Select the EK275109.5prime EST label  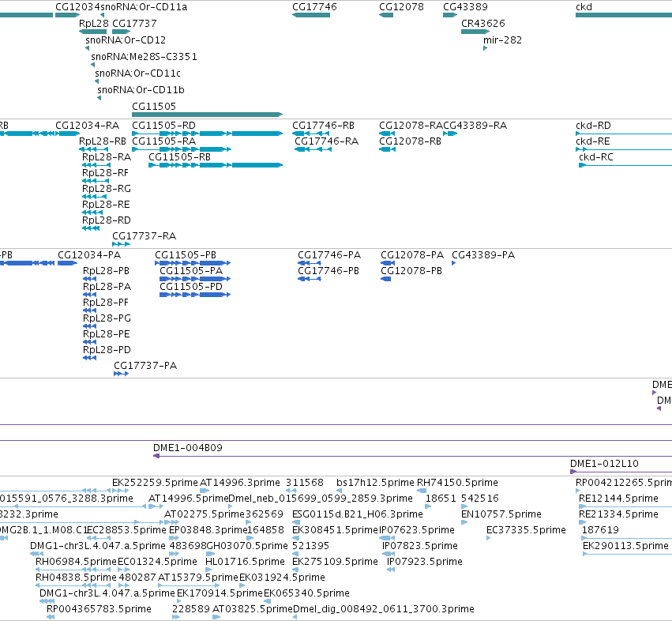[335, 562]
